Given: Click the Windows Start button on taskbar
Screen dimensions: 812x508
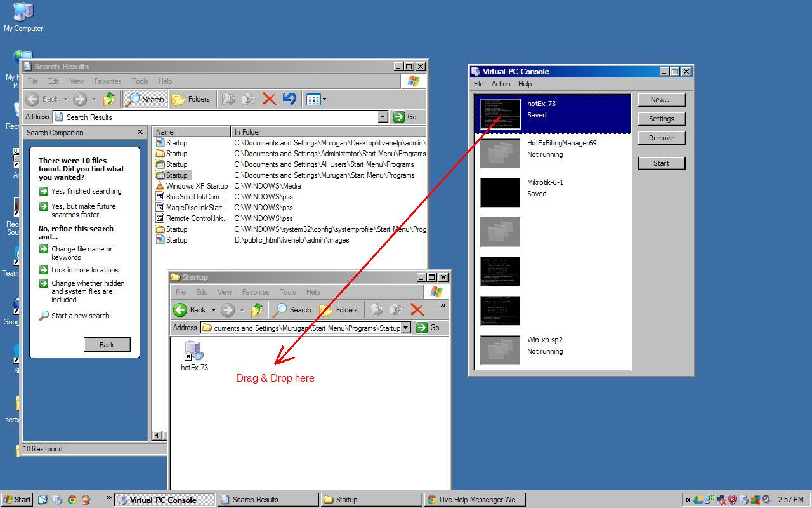Looking at the screenshot, I should point(17,500).
